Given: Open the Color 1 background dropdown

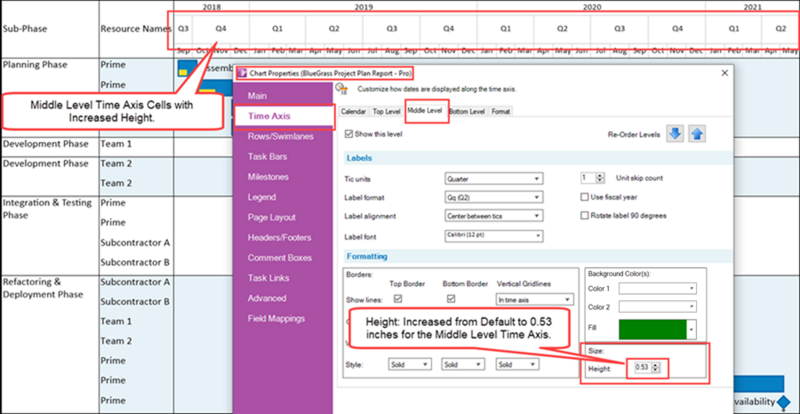Looking at the screenshot, I should click(x=658, y=288).
